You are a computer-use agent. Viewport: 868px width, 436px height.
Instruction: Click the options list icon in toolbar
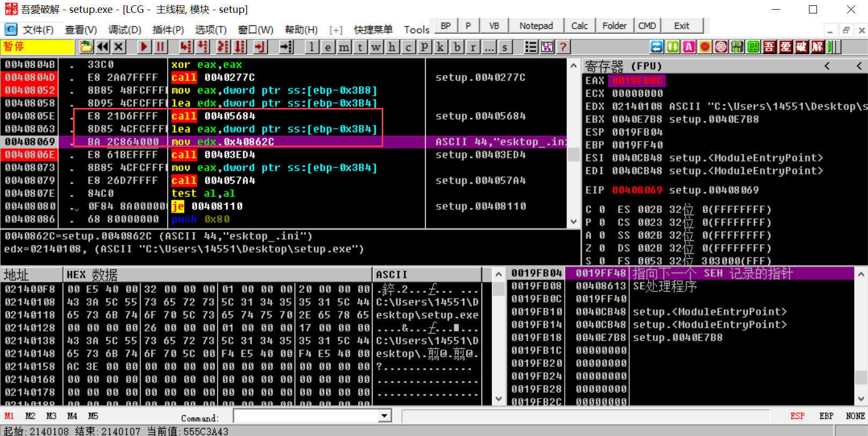click(531, 47)
